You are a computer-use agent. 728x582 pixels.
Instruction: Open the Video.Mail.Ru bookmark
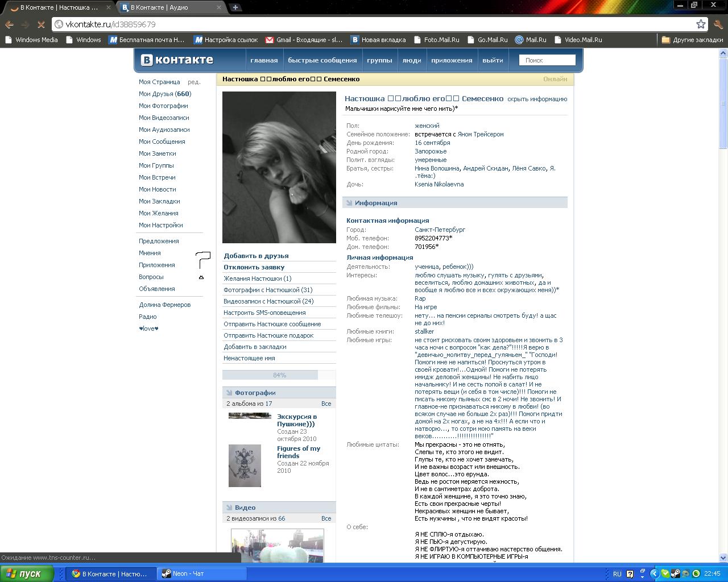[x=578, y=40]
